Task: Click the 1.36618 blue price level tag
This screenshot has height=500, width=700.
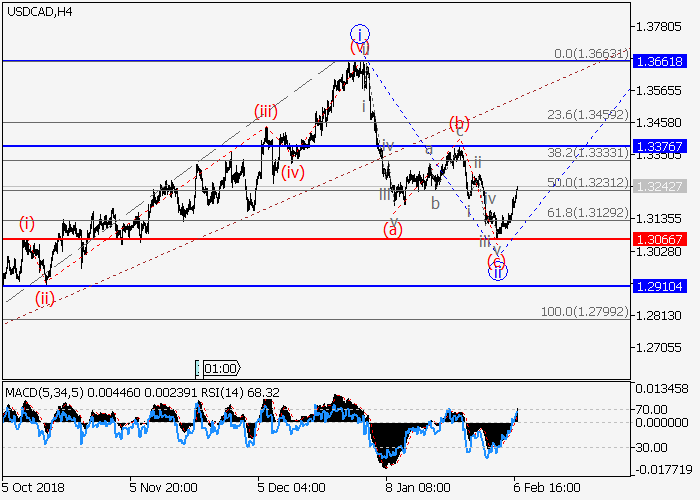Action: pyautogui.click(x=660, y=61)
